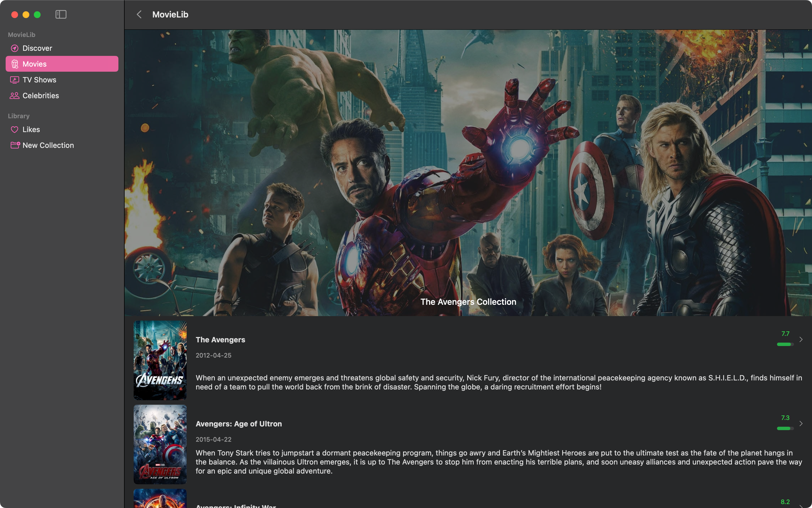Click the Library section header
The width and height of the screenshot is (812, 508).
(x=19, y=116)
